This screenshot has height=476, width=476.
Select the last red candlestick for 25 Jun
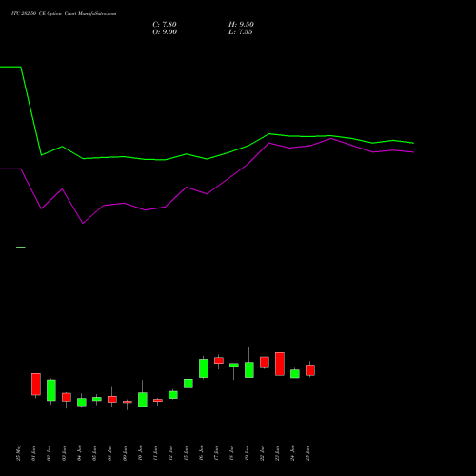[x=310, y=370]
